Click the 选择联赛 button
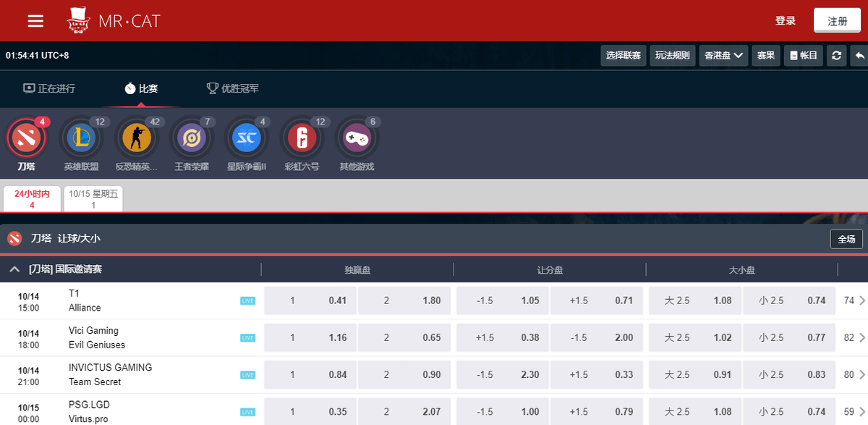Viewport: 868px width, 425px height. tap(624, 56)
